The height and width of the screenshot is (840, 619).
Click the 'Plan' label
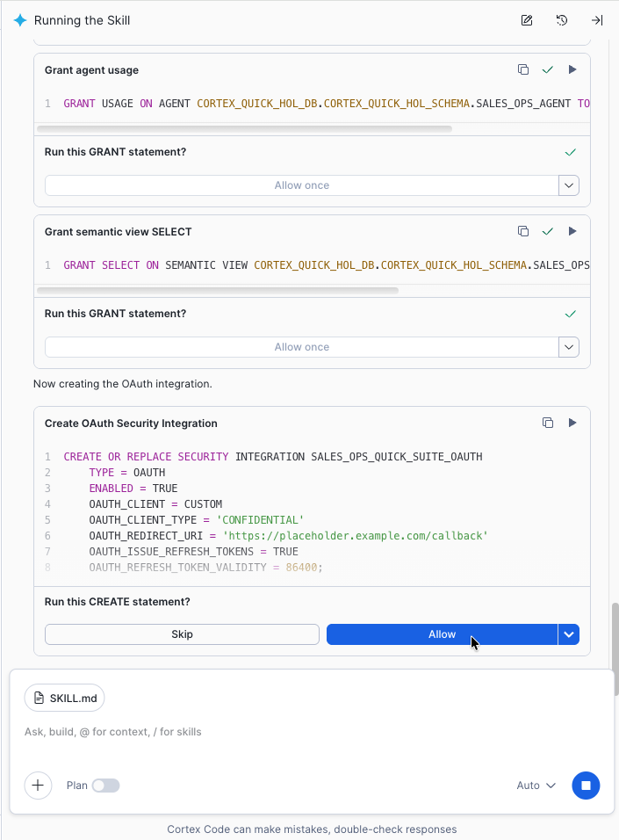76,786
